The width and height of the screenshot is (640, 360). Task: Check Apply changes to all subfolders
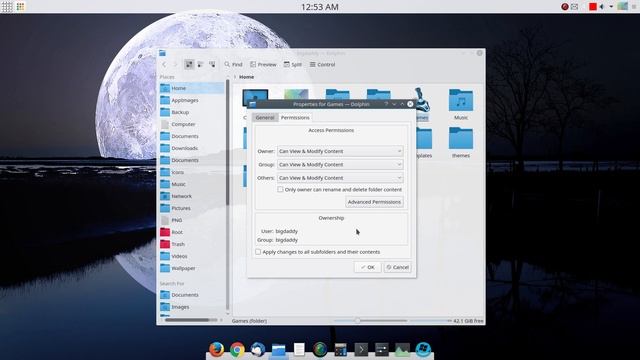pos(258,252)
